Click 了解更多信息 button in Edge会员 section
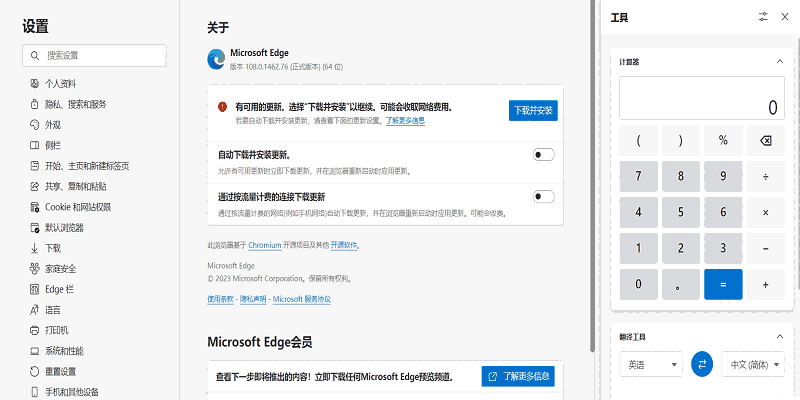This screenshot has width=800, height=400. tap(518, 377)
